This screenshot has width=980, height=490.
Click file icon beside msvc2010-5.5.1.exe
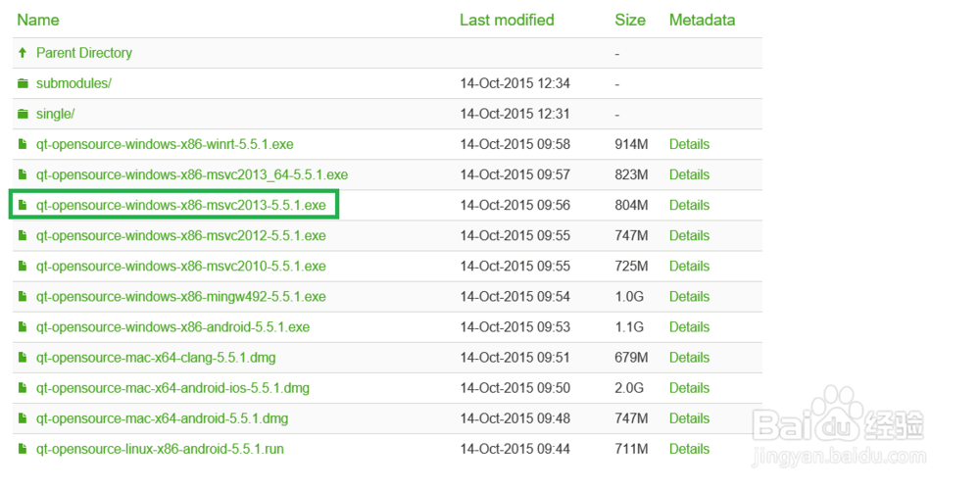(x=23, y=267)
